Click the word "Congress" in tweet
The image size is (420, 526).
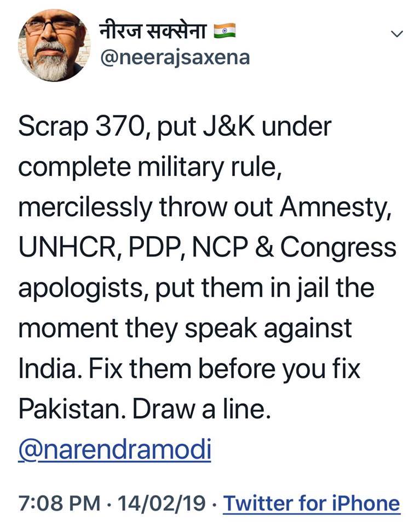tap(340, 249)
